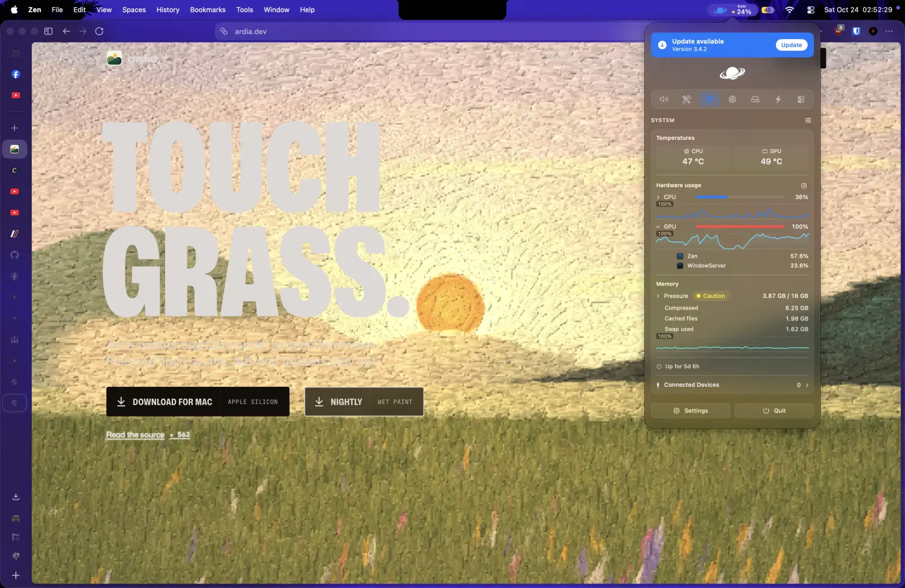Expand Connected Devices list
Screen dimensions: 905x588
(732, 385)
